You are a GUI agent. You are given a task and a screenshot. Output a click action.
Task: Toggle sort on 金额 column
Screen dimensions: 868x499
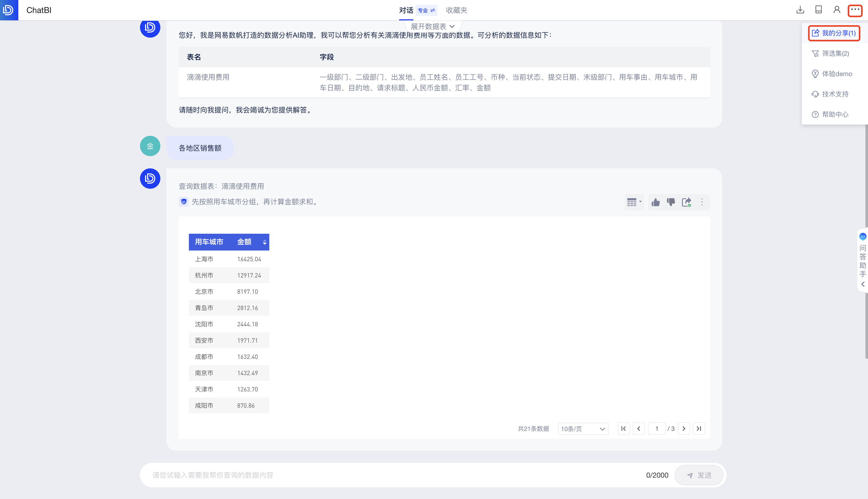tap(264, 242)
